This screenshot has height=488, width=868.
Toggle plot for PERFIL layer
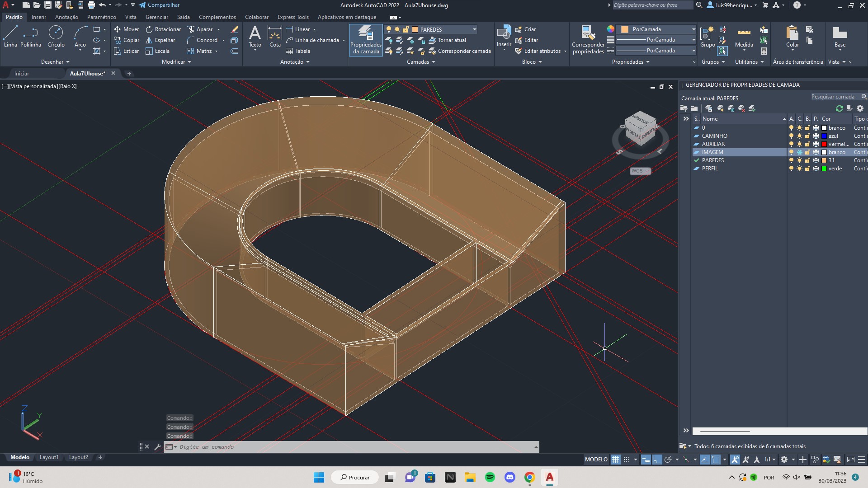[x=816, y=169]
